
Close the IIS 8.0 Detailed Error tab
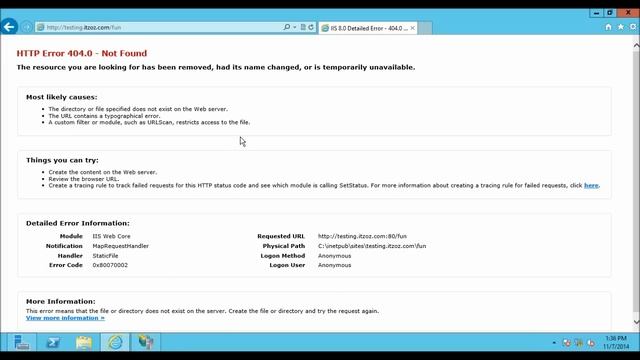413,28
